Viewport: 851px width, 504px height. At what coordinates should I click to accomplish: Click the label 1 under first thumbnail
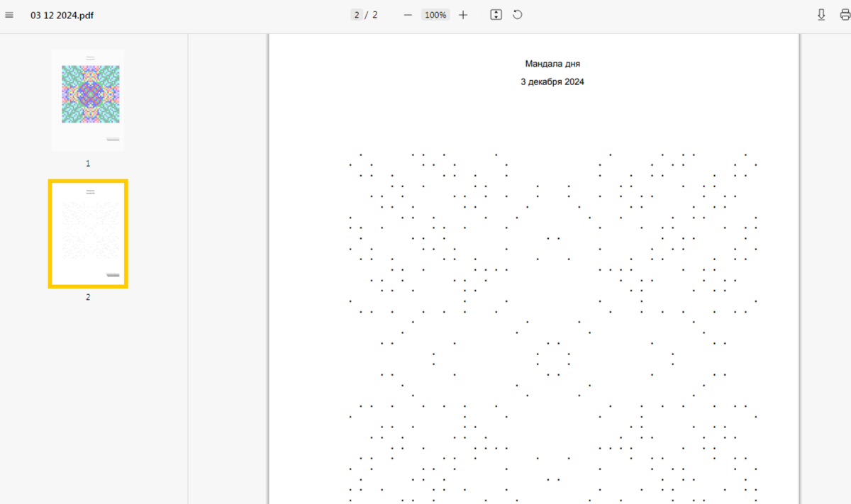point(88,163)
